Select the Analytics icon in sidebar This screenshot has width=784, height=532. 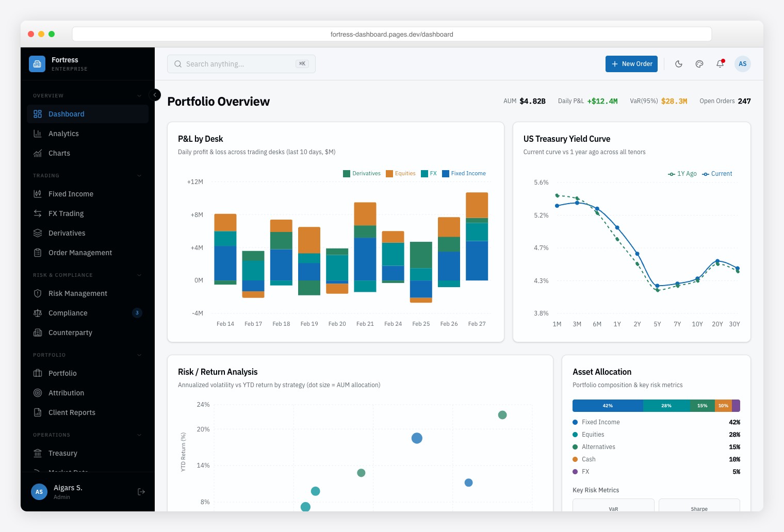[38, 134]
